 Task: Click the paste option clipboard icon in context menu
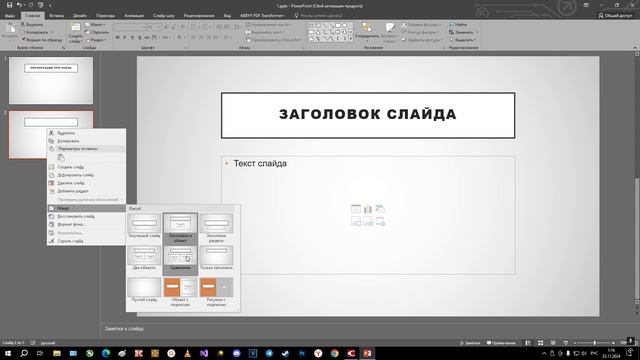(61, 158)
